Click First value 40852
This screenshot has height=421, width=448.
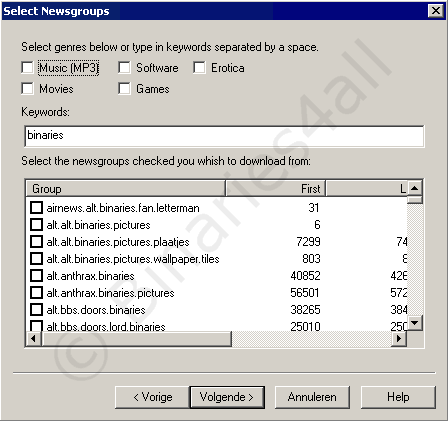tap(305, 276)
